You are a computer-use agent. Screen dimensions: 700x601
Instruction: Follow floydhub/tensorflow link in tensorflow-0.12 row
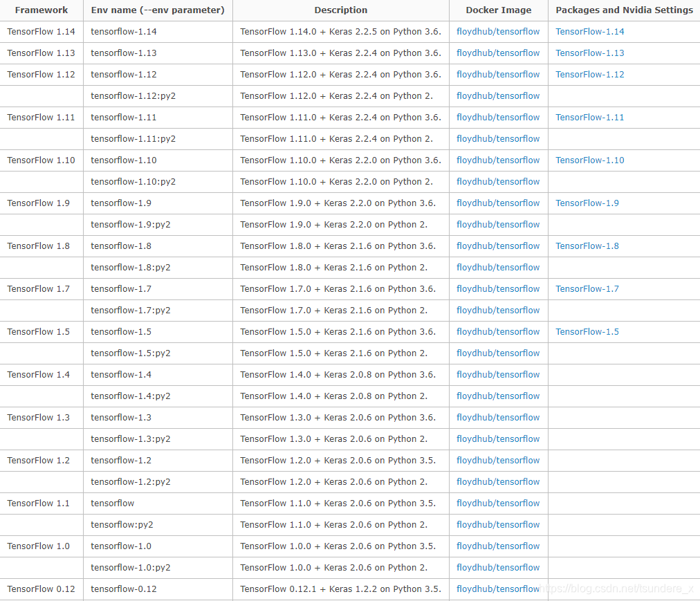[x=498, y=589]
